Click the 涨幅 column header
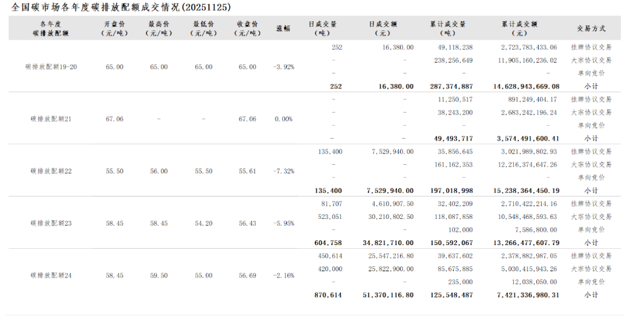Image resolution: width=644 pixels, height=321 pixels. point(283,29)
